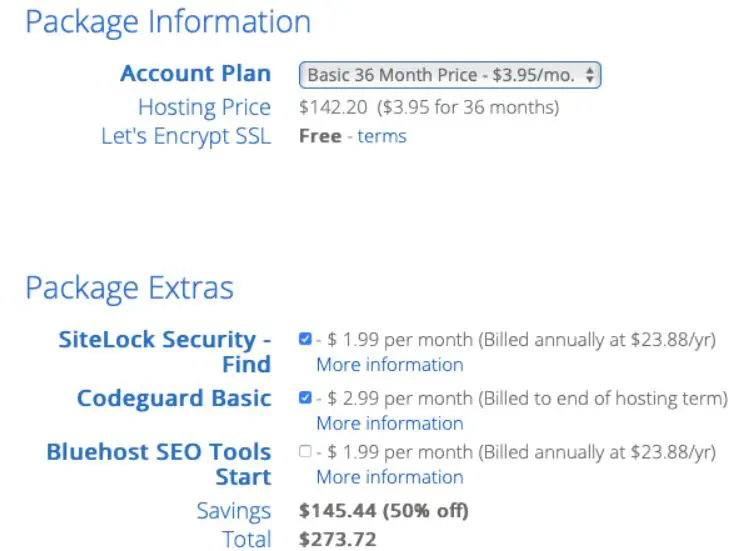Click the Package Extras heading
Image resolution: width=738 pixels, height=551 pixels.
129,288
